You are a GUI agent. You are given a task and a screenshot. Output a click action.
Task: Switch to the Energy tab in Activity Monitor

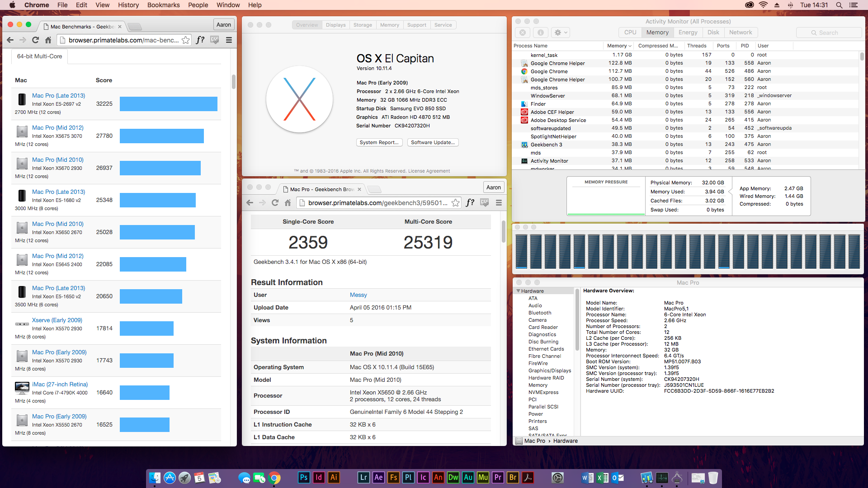688,33
